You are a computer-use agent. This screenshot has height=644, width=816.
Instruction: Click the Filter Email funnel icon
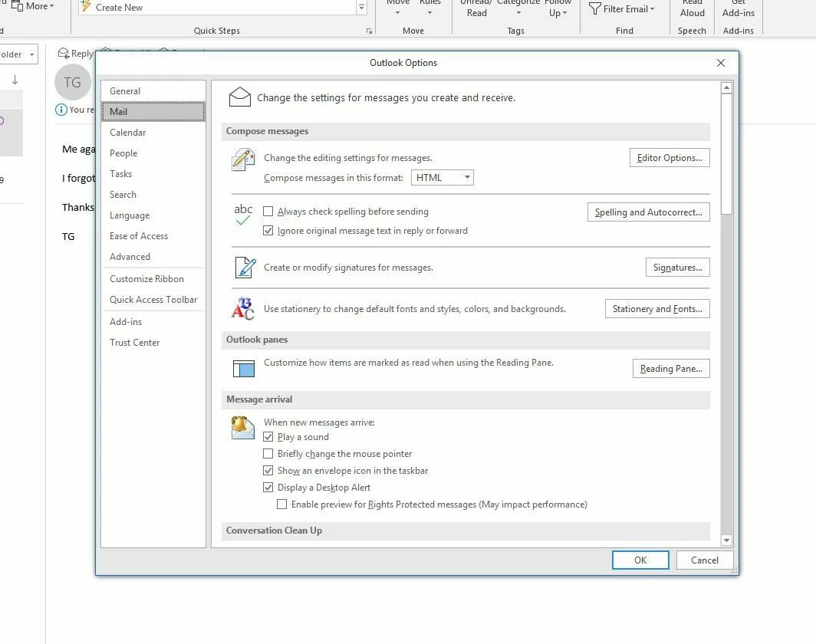coord(595,9)
